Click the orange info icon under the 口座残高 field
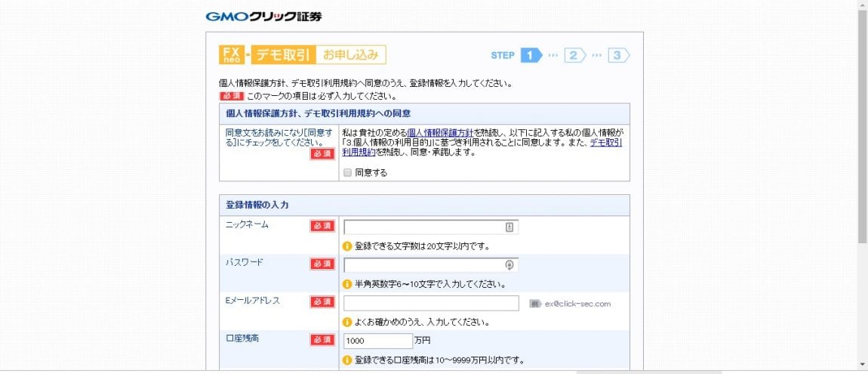Image resolution: width=868 pixels, height=374 pixels. pos(347,360)
